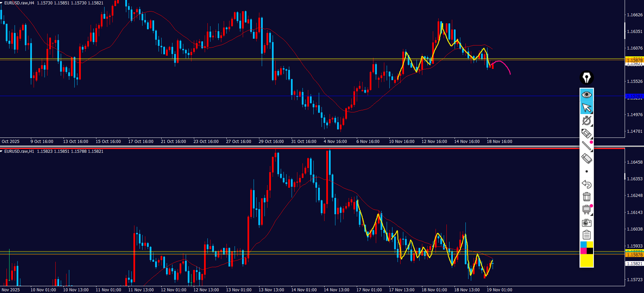Toggle the fading ink stopwatch

[x=586, y=121]
